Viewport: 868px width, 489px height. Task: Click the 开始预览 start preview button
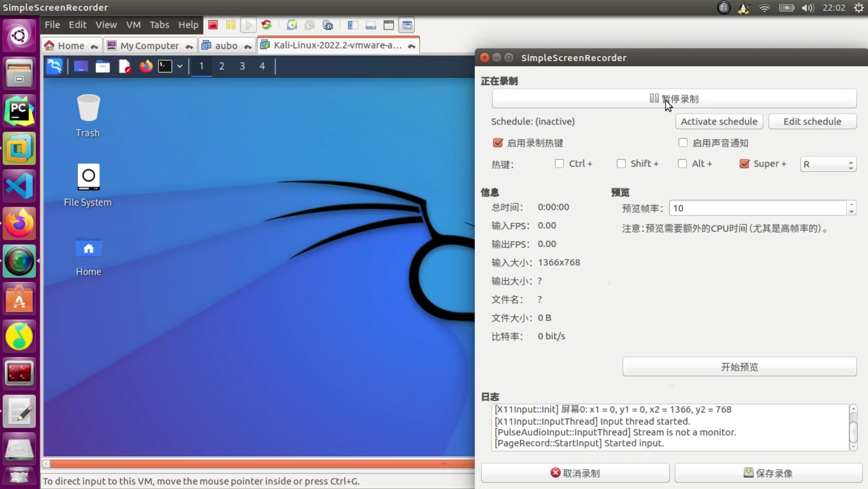[x=739, y=367]
